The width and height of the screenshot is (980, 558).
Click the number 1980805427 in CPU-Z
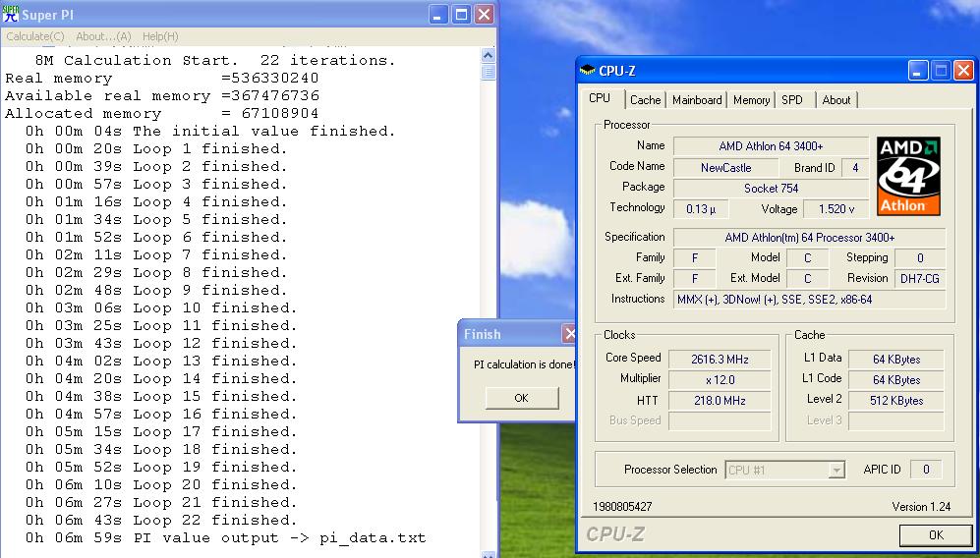coord(622,507)
